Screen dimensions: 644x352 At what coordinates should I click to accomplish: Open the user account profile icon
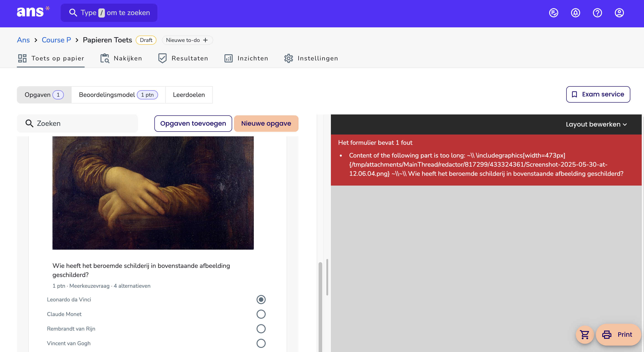pos(619,13)
